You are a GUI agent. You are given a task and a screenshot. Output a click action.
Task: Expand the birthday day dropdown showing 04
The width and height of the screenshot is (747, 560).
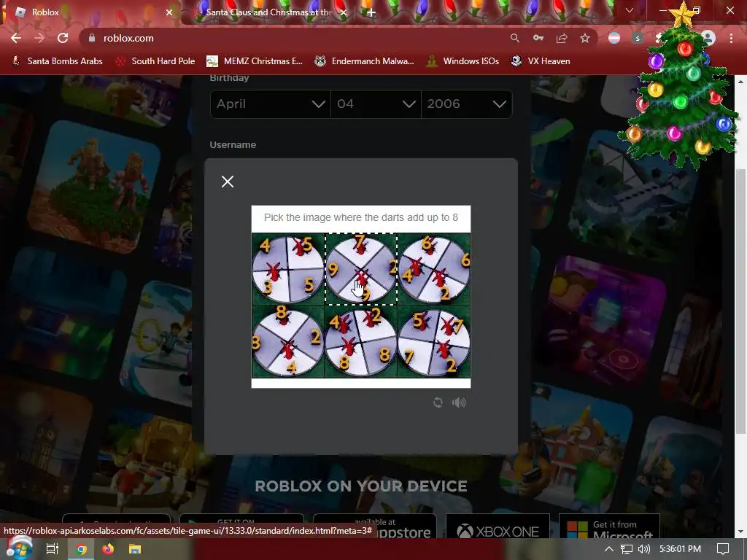[x=376, y=104]
